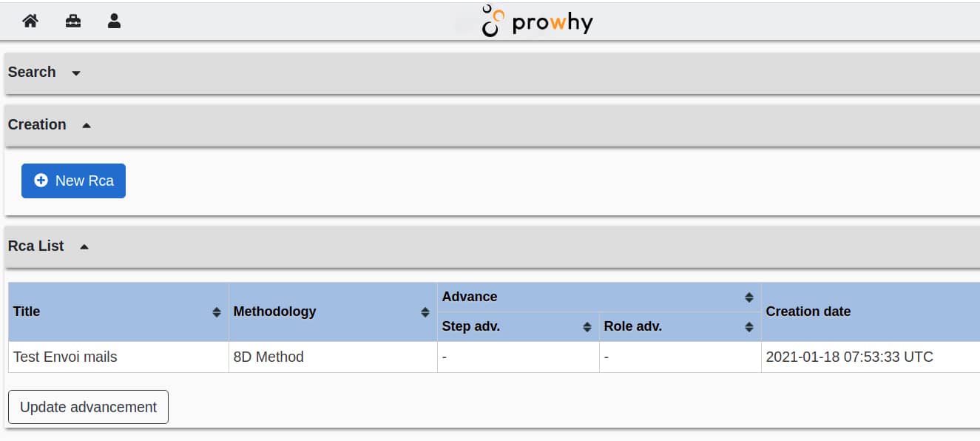Viewport: 980px width, 441px height.
Task: Go to the home page icon
Action: point(30,21)
